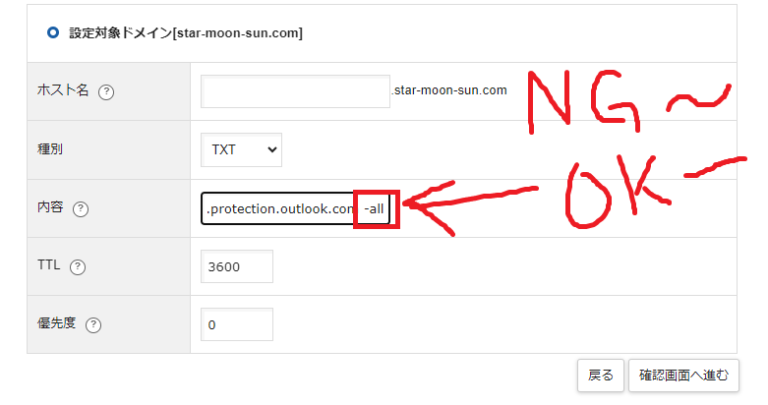The height and width of the screenshot is (405, 768).
Task: Click the help icon beside ホスト名
Action: (106, 92)
